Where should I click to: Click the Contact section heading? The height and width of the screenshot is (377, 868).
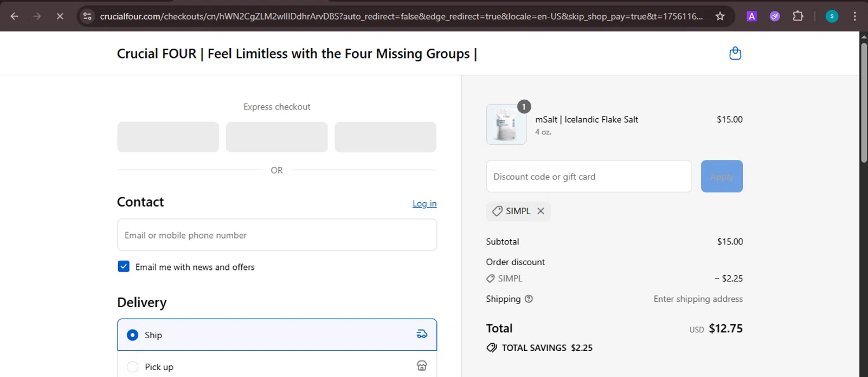point(141,202)
